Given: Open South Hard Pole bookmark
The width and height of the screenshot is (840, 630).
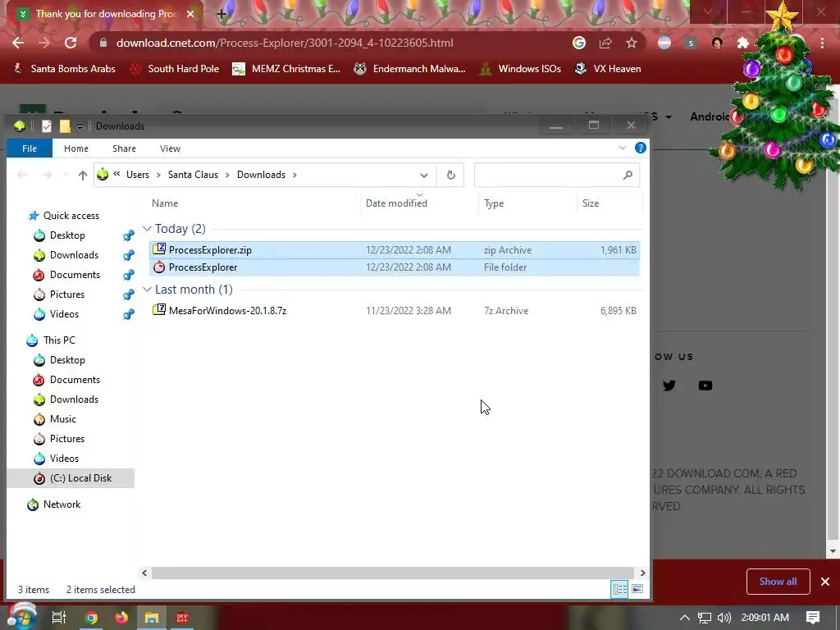Looking at the screenshot, I should point(175,69).
